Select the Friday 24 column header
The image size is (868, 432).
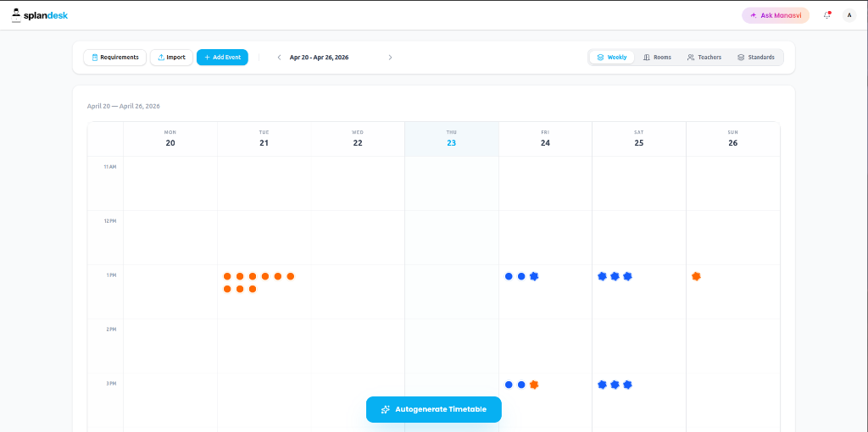click(x=545, y=139)
